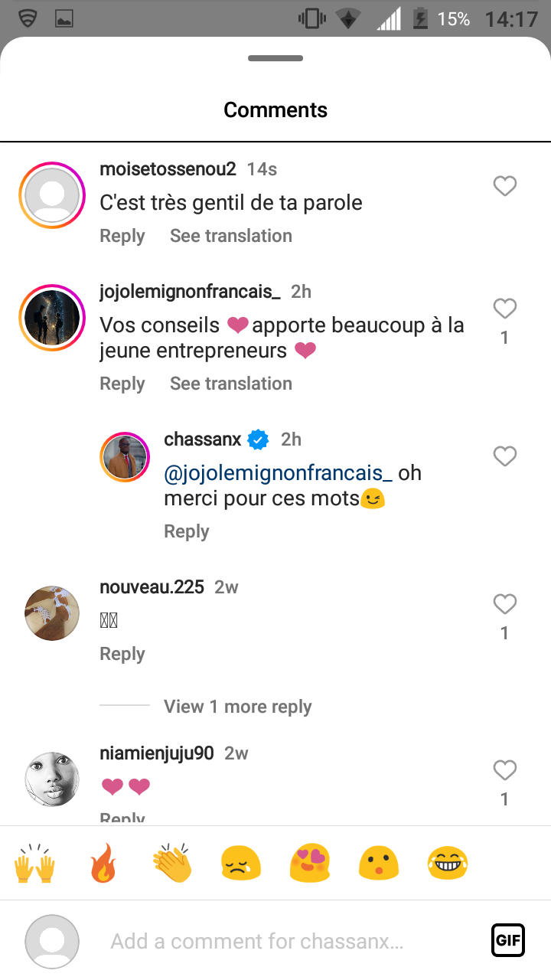The height and width of the screenshot is (980, 551).
Task: Open the @jojolemignonfrancais_ mention link
Action: click(x=279, y=473)
